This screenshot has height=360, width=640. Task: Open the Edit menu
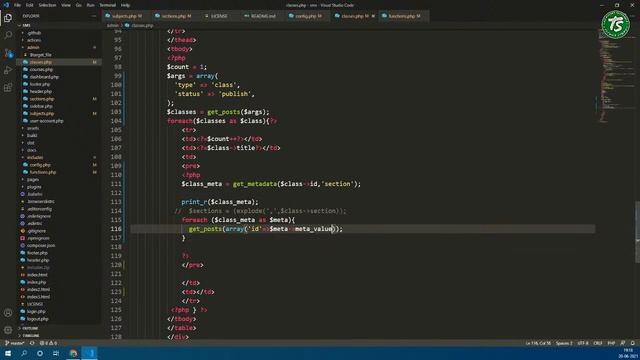(x=29, y=5)
